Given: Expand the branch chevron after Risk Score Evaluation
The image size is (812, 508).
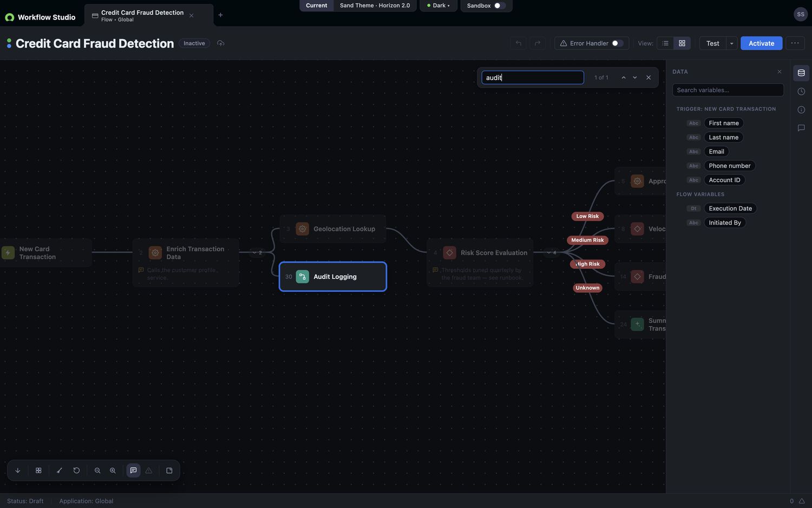Looking at the screenshot, I should coord(552,253).
